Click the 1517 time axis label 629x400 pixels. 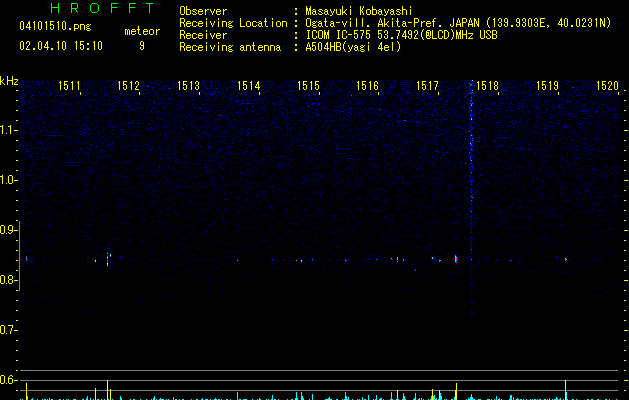click(x=427, y=86)
